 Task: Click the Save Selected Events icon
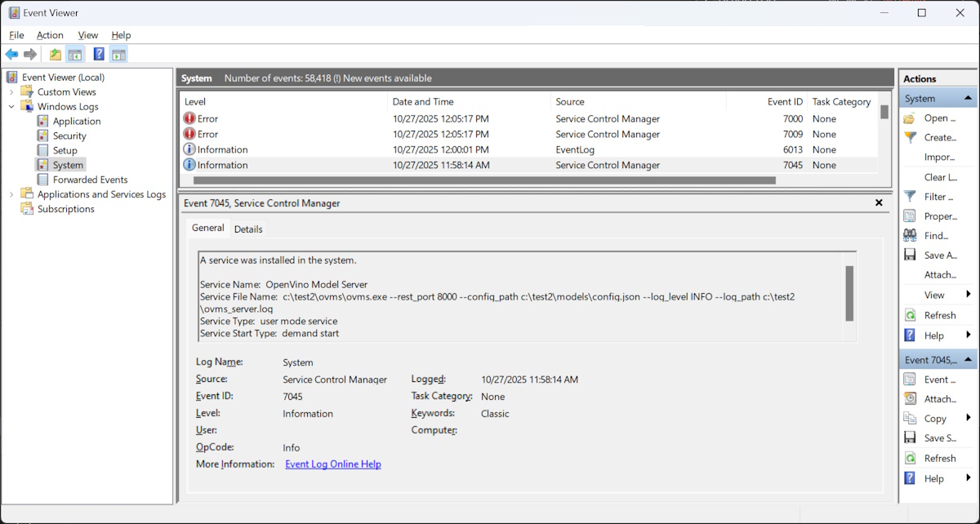(x=910, y=438)
